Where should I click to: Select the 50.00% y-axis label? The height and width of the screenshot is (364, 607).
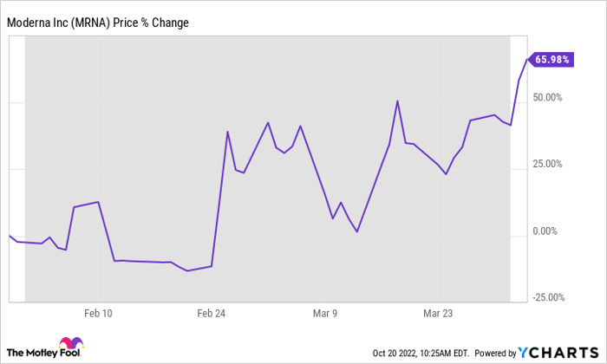548,98
